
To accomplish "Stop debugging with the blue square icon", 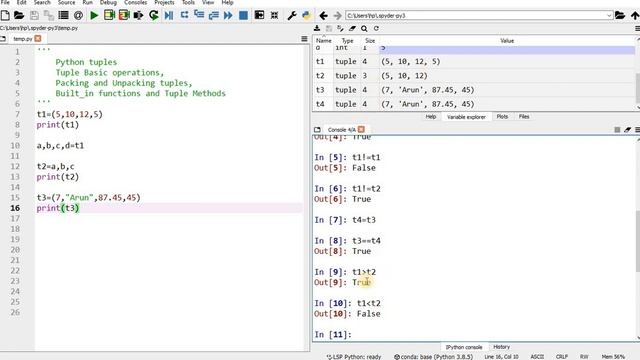I will [243, 16].
